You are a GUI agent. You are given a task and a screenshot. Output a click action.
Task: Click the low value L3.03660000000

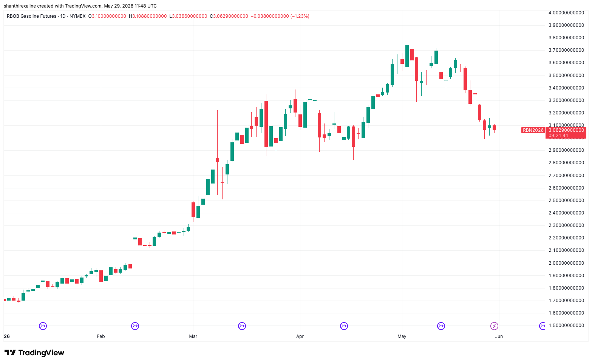pyautogui.click(x=188, y=16)
